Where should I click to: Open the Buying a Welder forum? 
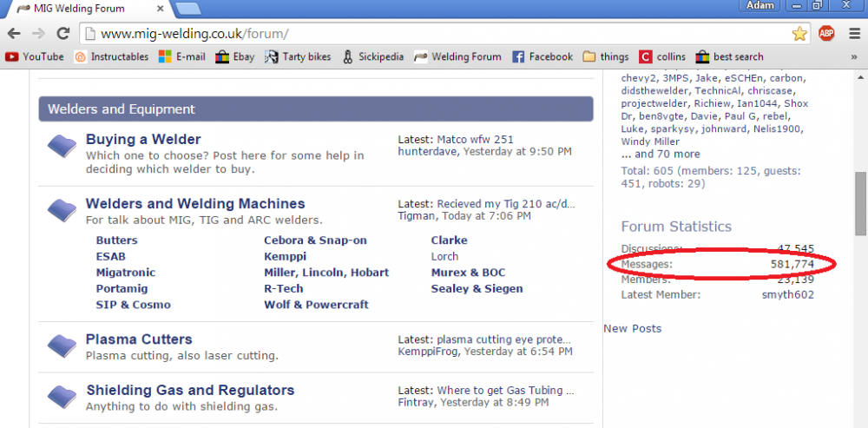143,139
